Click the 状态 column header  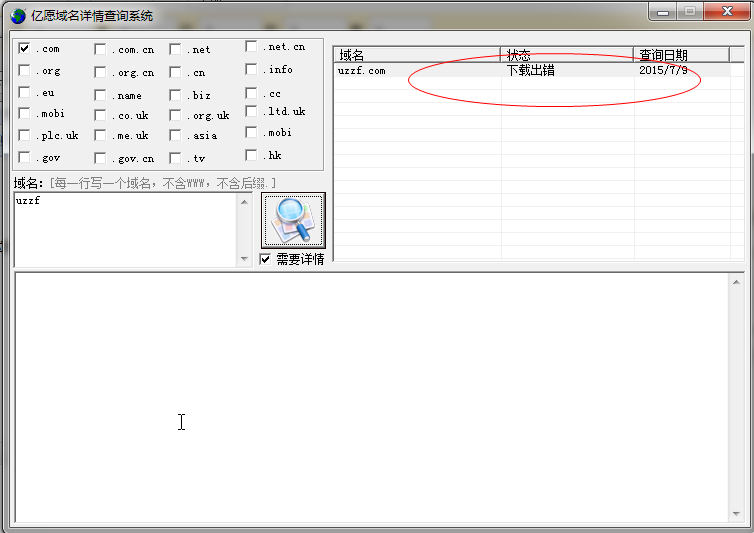point(567,55)
